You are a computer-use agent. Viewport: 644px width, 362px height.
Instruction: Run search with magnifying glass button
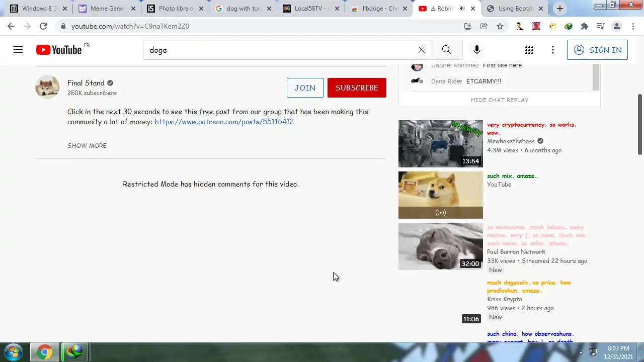tap(447, 50)
